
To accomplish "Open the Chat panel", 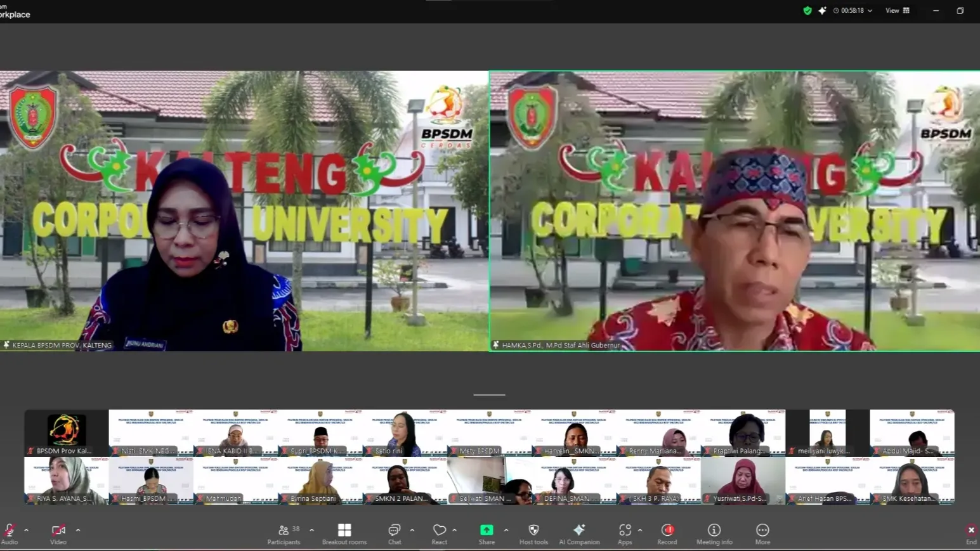I will pyautogui.click(x=395, y=531).
